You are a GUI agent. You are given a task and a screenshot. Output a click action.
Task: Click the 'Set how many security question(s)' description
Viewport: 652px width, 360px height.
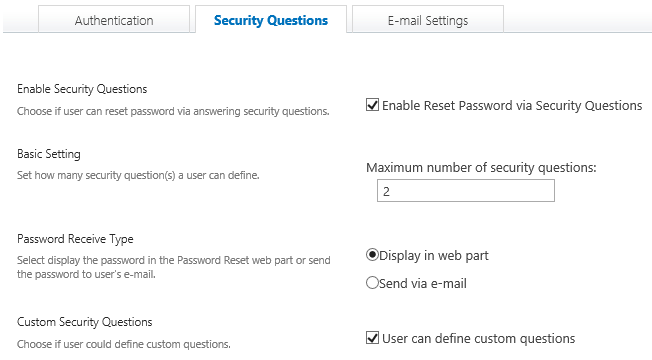point(138,175)
